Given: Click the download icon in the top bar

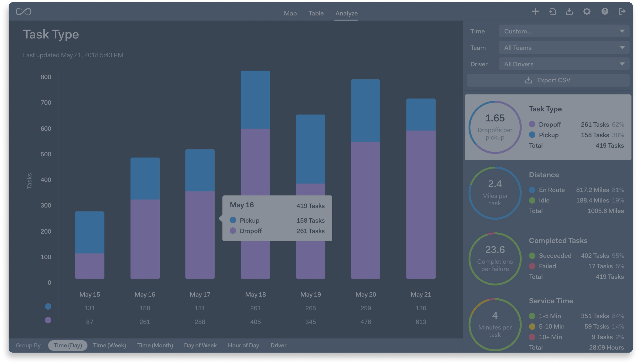Looking at the screenshot, I should [569, 11].
